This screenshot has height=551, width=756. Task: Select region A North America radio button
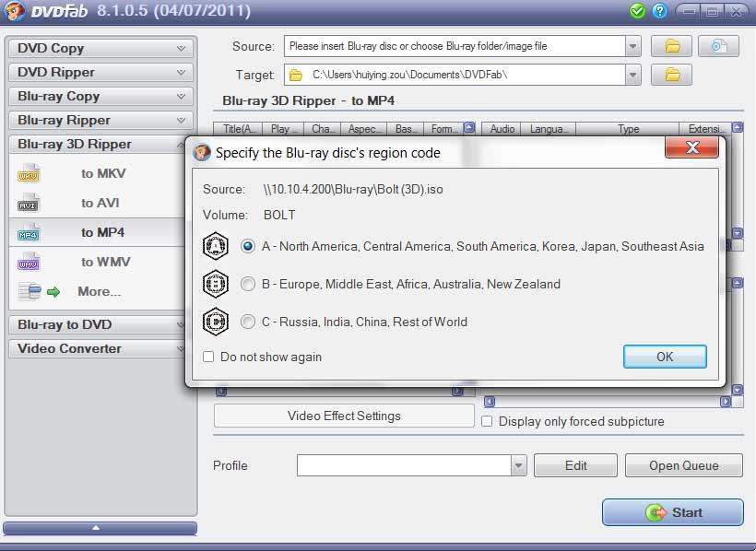[248, 246]
